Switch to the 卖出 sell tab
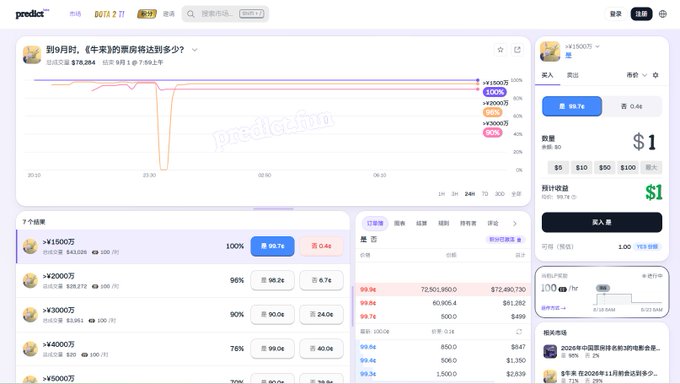This screenshot has width=680, height=384. (x=572, y=75)
